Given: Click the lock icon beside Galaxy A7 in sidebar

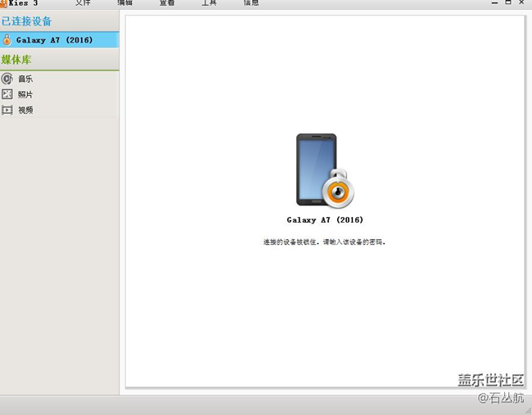Looking at the screenshot, I should (x=7, y=39).
